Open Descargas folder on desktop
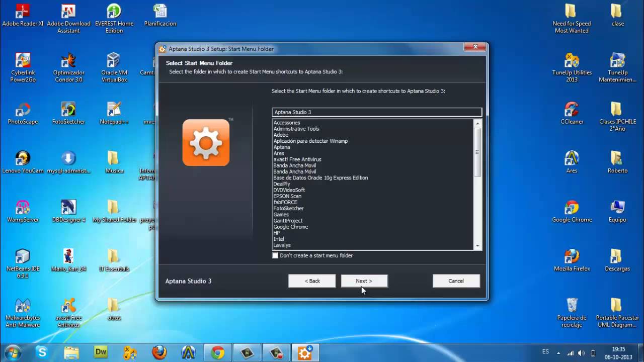The height and width of the screenshot is (362, 644). point(617,260)
